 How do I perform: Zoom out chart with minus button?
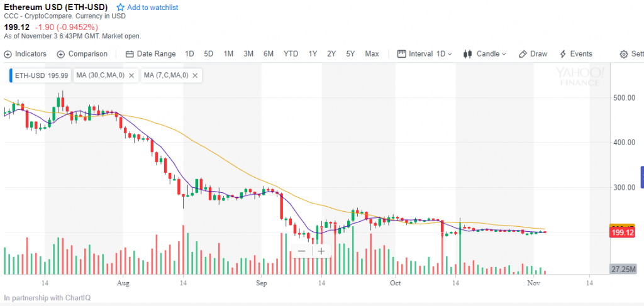pos(301,251)
